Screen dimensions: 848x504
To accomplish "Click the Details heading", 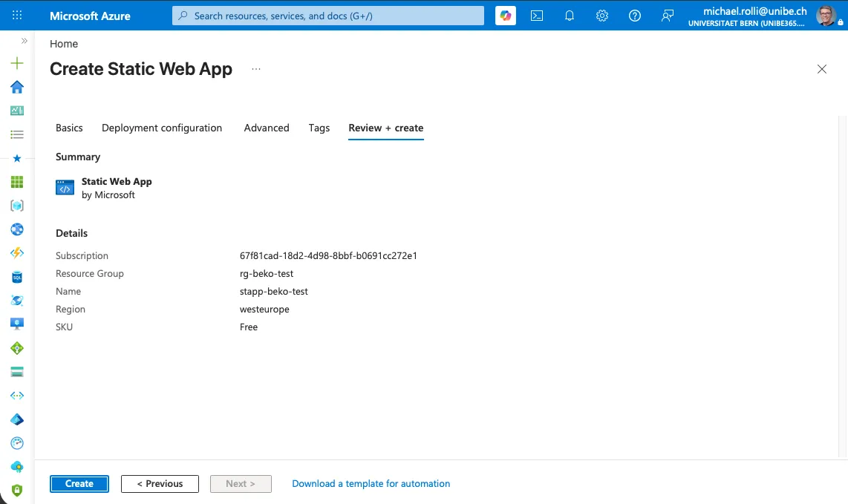I will pyautogui.click(x=71, y=233).
